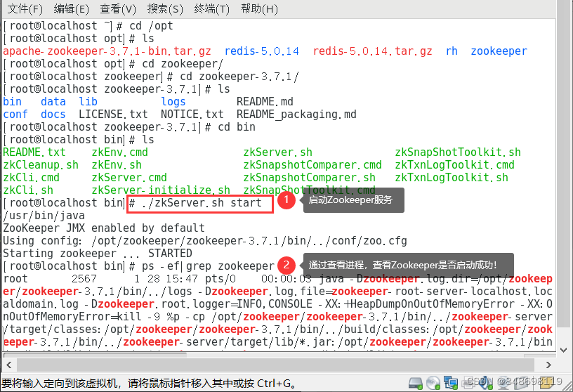Viewport: 573px width, 392px height.
Task: Click the yellow message log icon
Action: coord(546,383)
